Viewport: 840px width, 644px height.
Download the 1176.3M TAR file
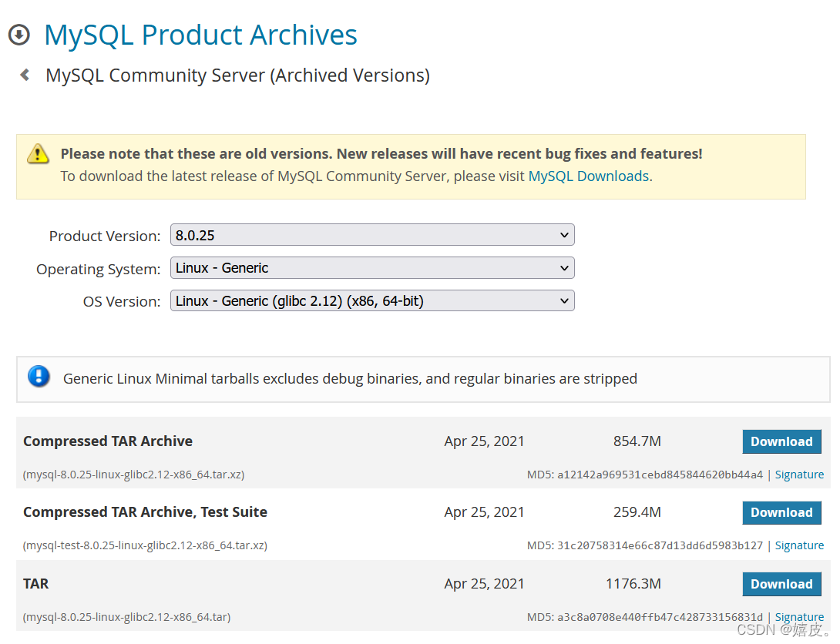(x=781, y=584)
